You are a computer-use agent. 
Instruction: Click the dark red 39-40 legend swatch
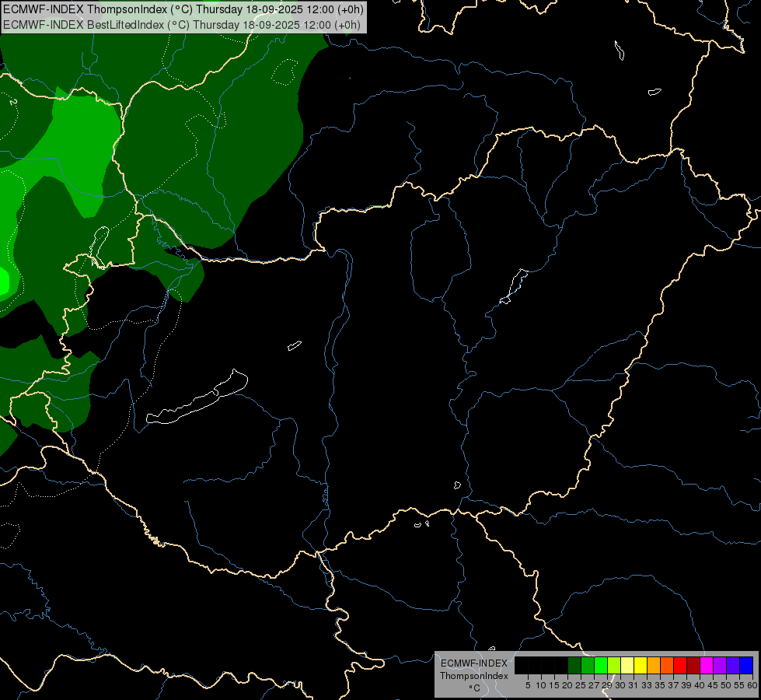(693, 665)
